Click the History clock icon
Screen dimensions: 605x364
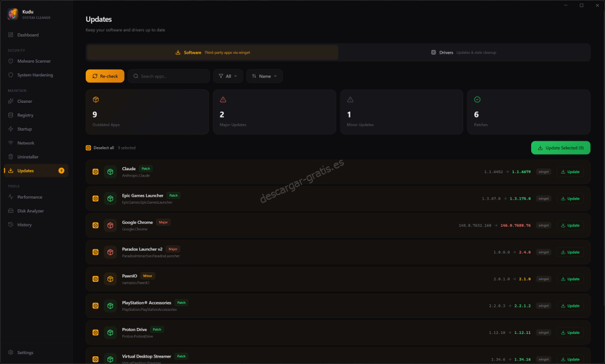pyautogui.click(x=11, y=225)
